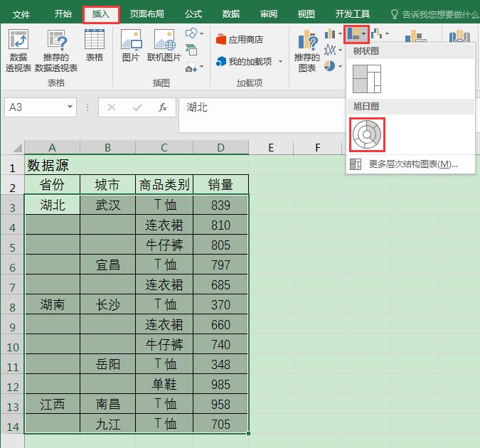Open the File (文件) tab
Image resolution: width=480 pixels, height=448 pixels.
tap(21, 14)
